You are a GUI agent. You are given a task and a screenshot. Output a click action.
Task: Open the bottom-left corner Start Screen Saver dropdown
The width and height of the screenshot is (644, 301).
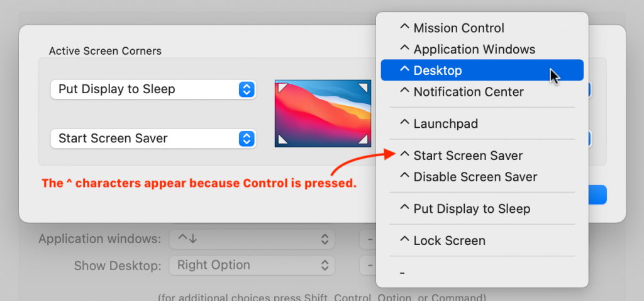coord(153,139)
